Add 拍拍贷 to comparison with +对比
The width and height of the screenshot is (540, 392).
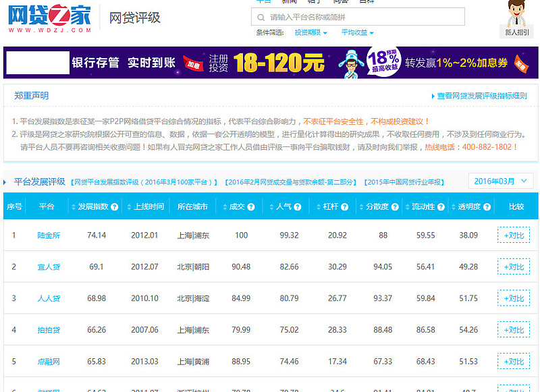click(x=514, y=330)
